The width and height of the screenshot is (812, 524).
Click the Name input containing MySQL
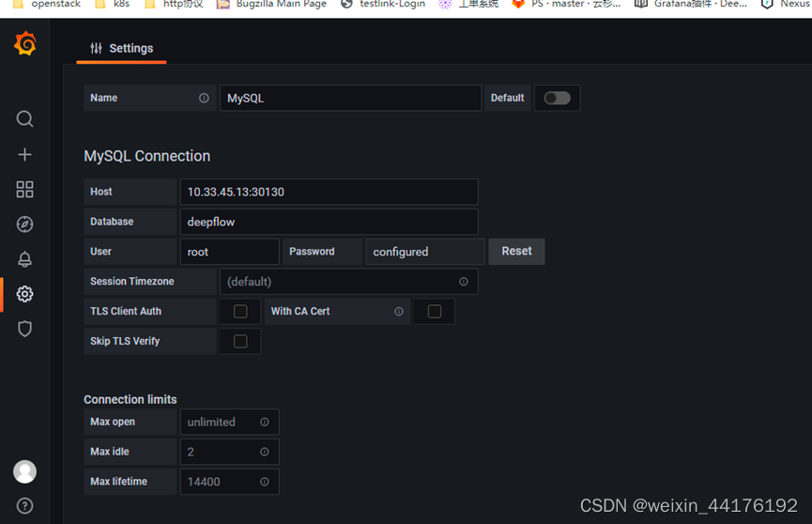click(x=350, y=98)
